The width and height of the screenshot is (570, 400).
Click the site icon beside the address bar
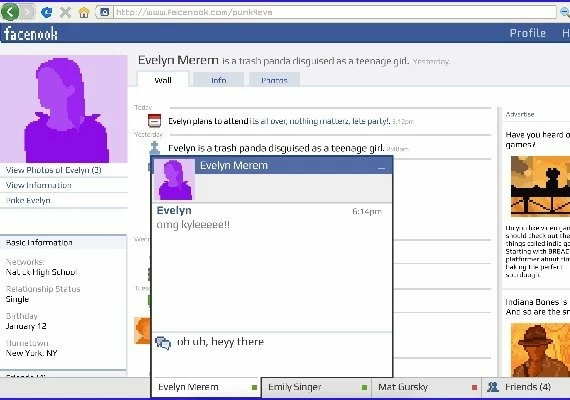pos(104,12)
